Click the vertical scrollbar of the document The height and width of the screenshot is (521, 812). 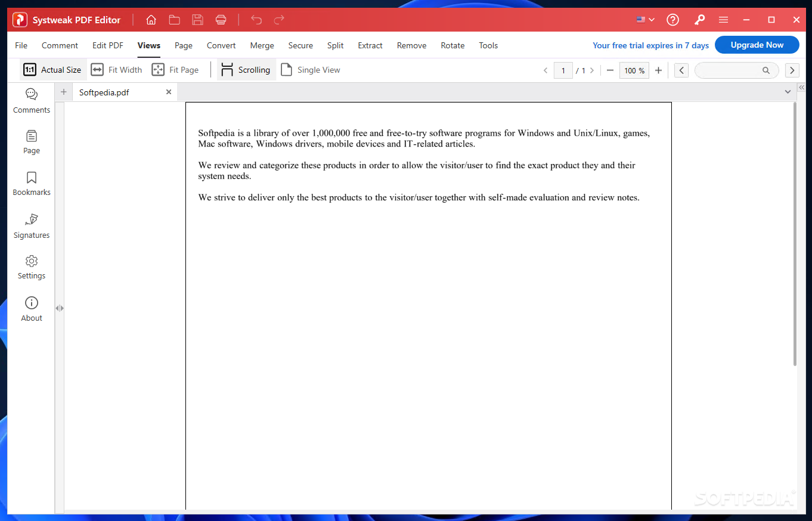[x=795, y=234]
